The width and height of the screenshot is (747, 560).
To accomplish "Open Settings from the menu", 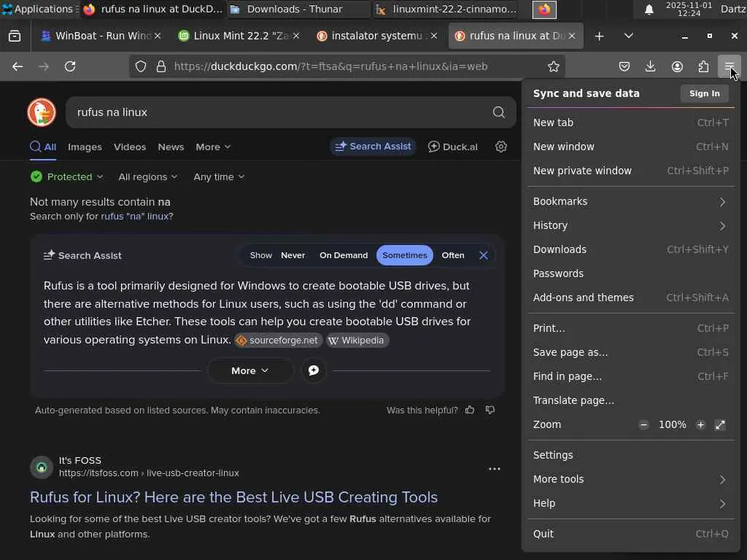I will 630,455.
